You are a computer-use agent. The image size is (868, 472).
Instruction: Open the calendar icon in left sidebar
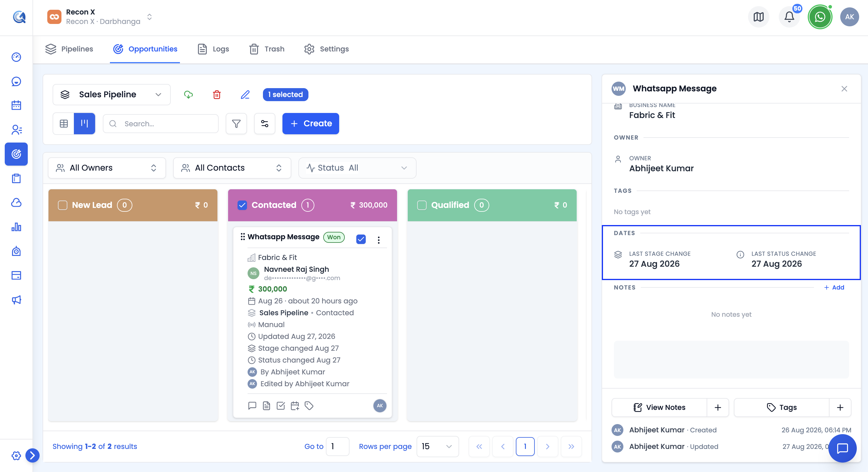(x=16, y=105)
